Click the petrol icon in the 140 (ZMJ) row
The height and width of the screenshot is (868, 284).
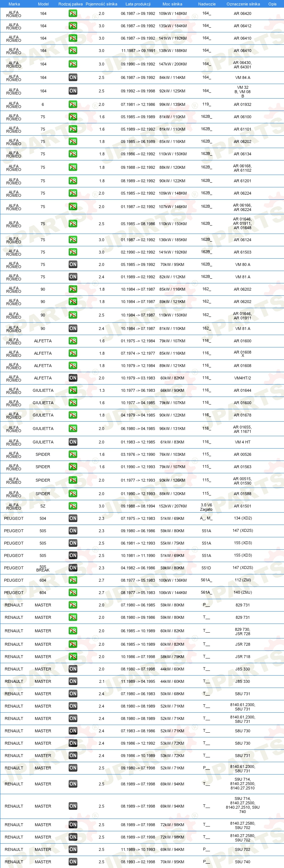[73, 593]
